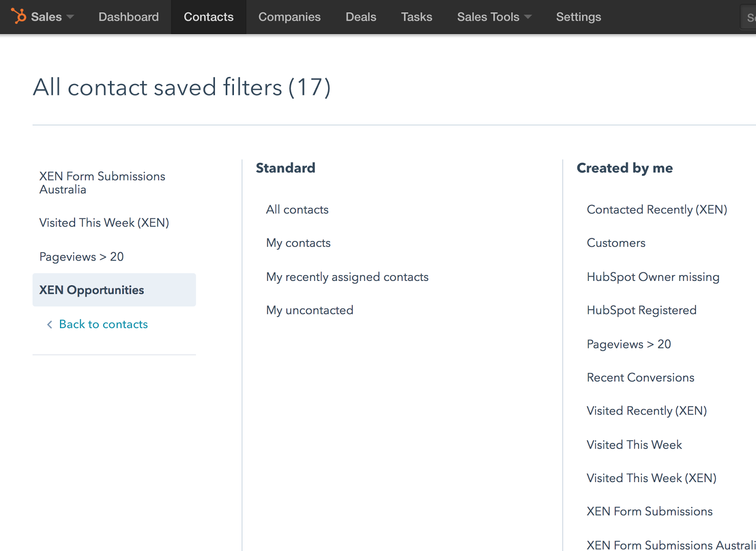
Task: Click the HubSpot sprocket logo
Action: pyautogui.click(x=18, y=16)
